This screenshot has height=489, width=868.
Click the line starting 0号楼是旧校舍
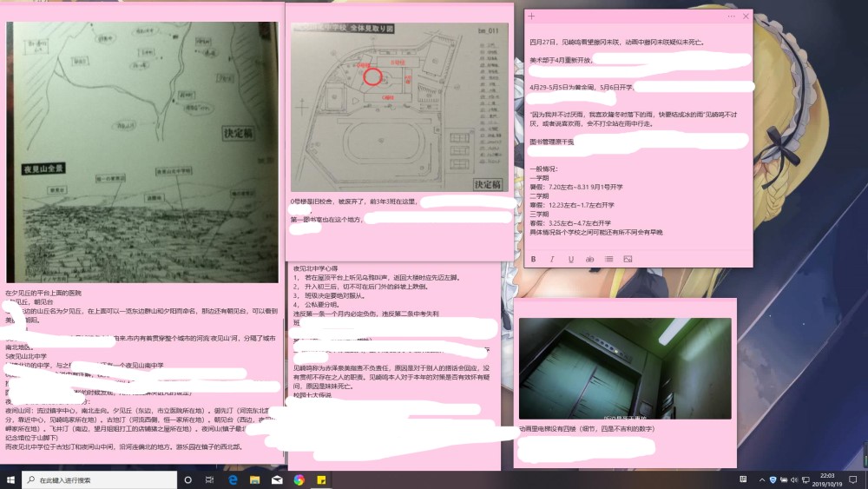354,202
